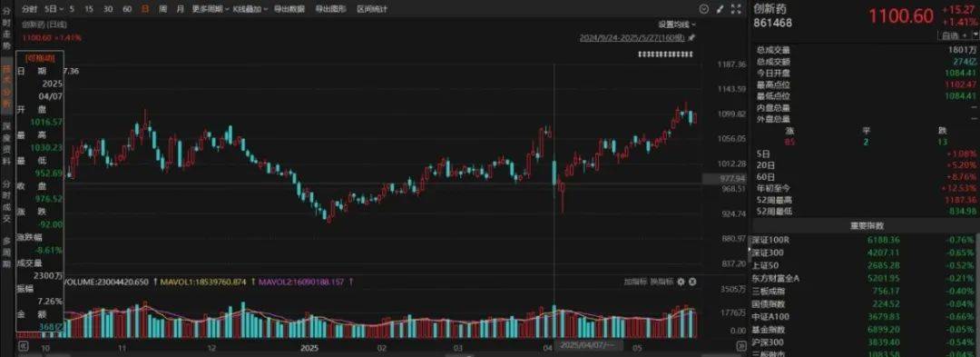The width and height of the screenshot is (980, 357).
Task: Click 导出数据 export data button
Action: tap(289, 9)
